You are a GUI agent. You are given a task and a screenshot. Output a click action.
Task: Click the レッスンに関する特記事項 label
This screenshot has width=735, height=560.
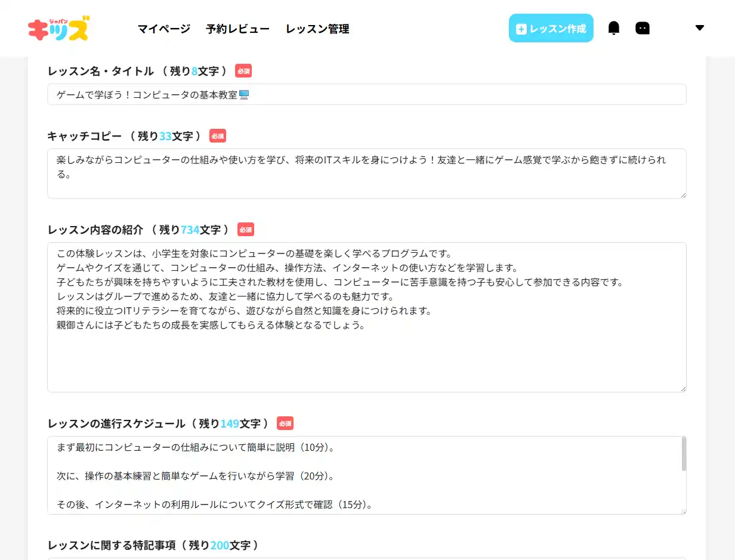pos(153,545)
